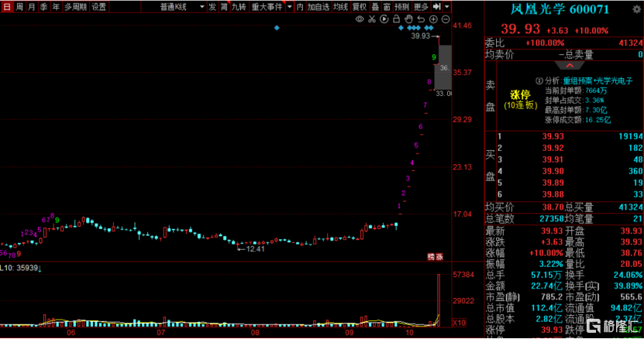The width and height of the screenshot is (644, 339).
Task: Click 委比 +100.00% value
Action: (x=545, y=43)
